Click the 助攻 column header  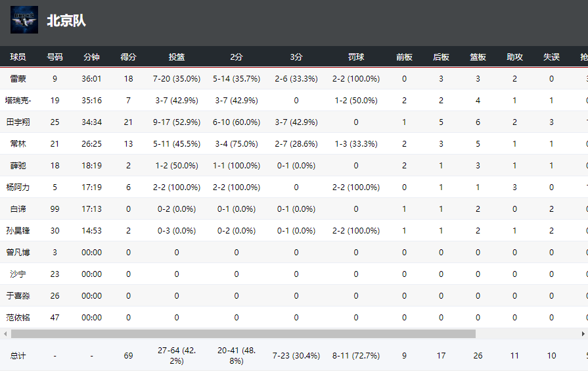(x=514, y=57)
